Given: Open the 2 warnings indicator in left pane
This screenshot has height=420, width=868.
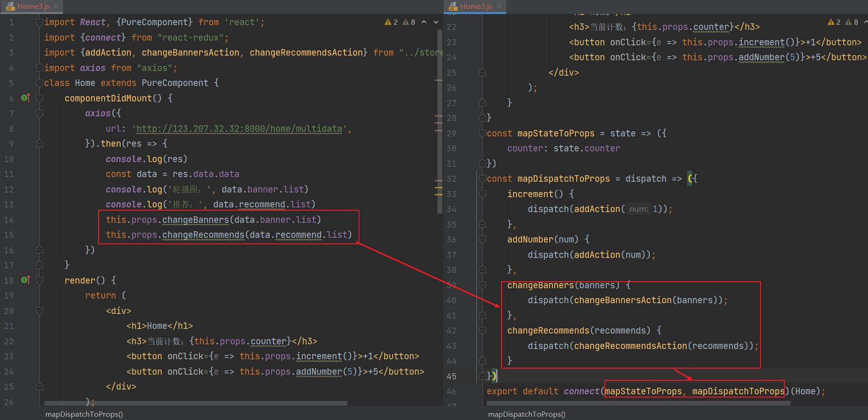Looking at the screenshot, I should point(391,22).
